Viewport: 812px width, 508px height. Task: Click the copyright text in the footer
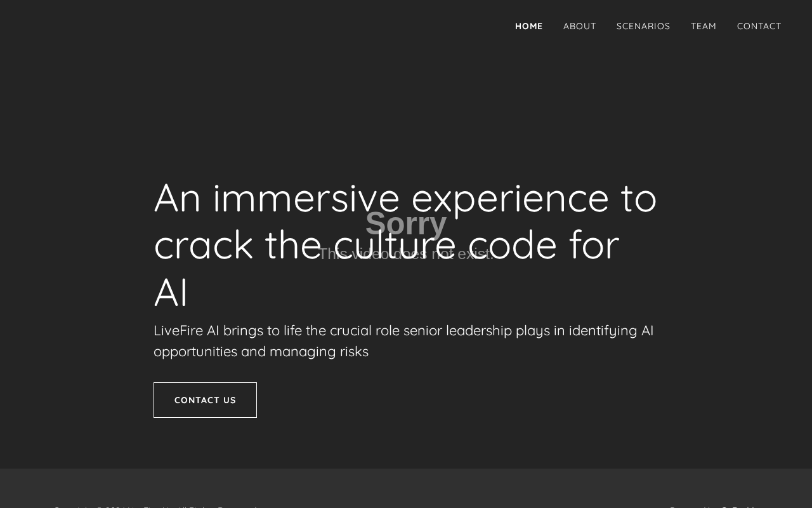coord(157,505)
